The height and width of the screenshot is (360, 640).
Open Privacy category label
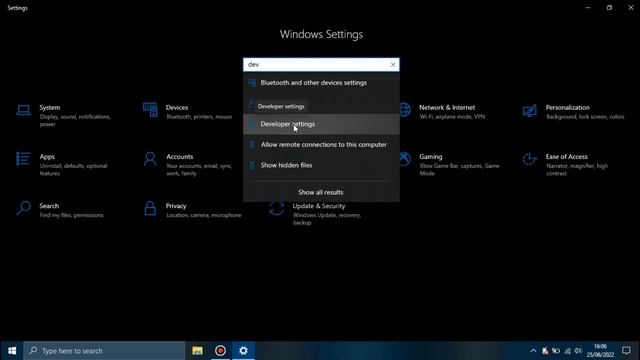pos(176,206)
